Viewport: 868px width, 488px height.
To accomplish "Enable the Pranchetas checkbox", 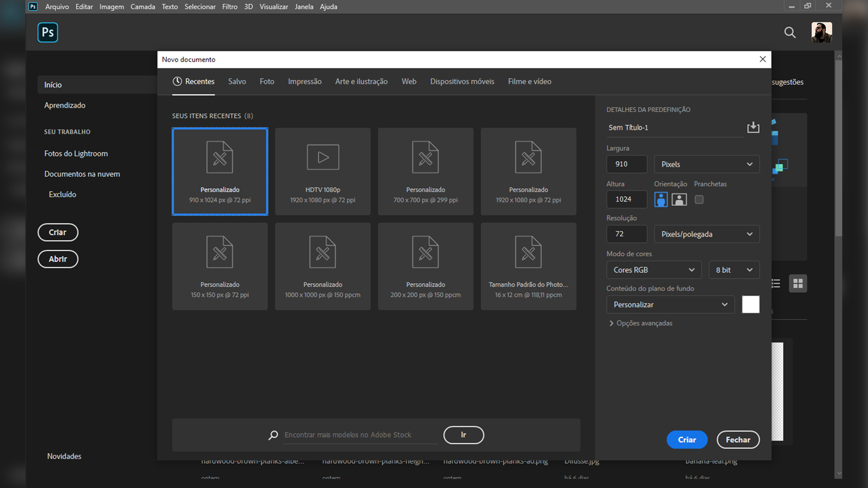I will [x=699, y=199].
